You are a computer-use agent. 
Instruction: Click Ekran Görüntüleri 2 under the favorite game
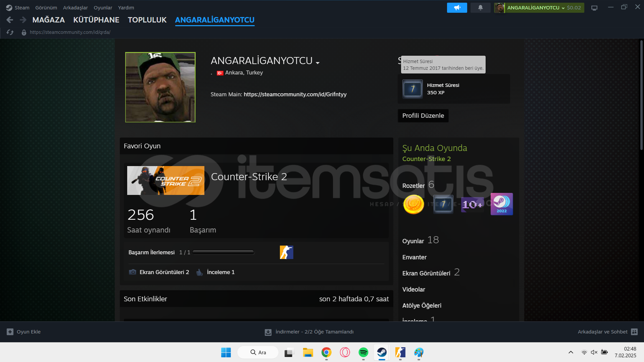click(164, 272)
